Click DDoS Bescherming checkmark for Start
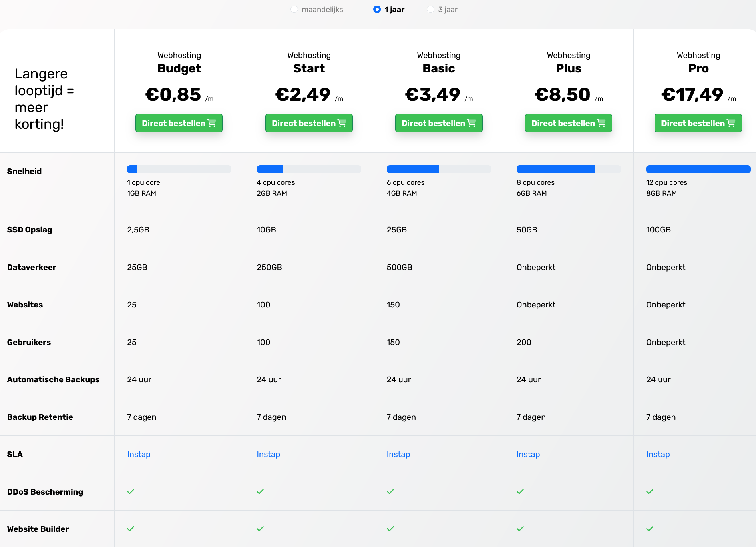Screen dimensions: 756x547 tap(260, 491)
